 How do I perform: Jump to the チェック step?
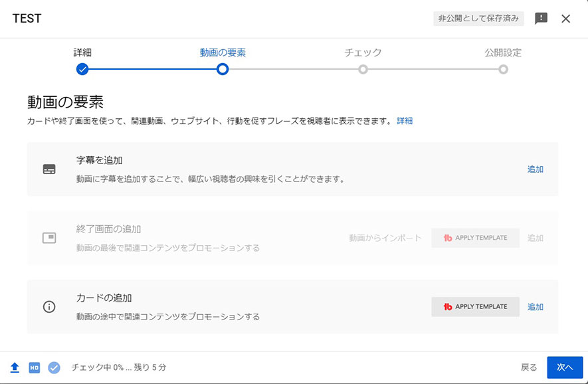click(363, 52)
